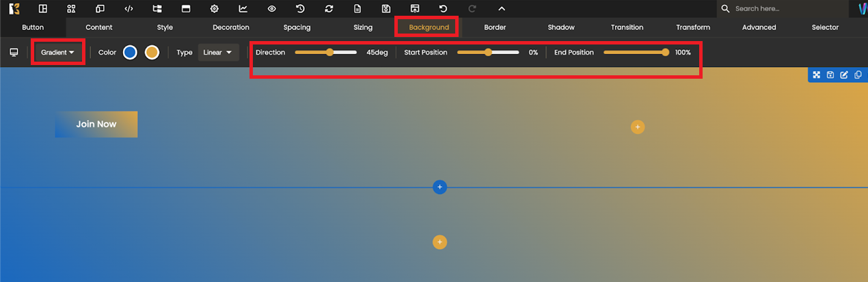Toggle preview with the eye icon
868x282 pixels.
272,9
